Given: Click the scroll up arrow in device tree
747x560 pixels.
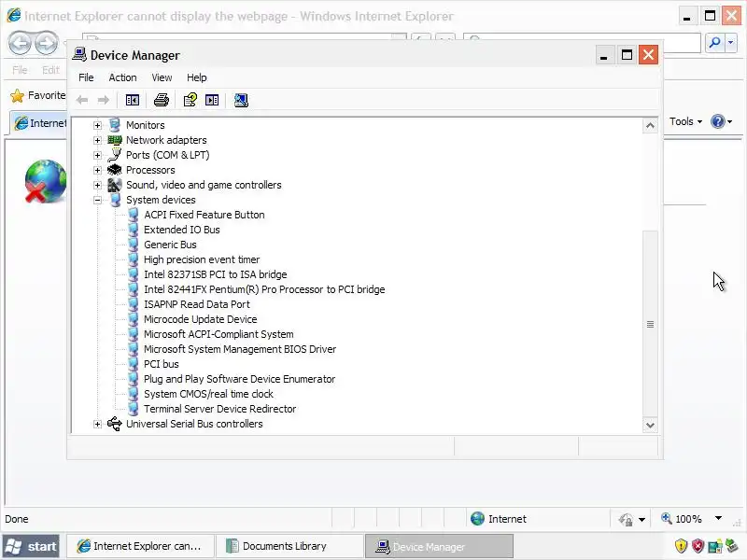Looking at the screenshot, I should [650, 126].
